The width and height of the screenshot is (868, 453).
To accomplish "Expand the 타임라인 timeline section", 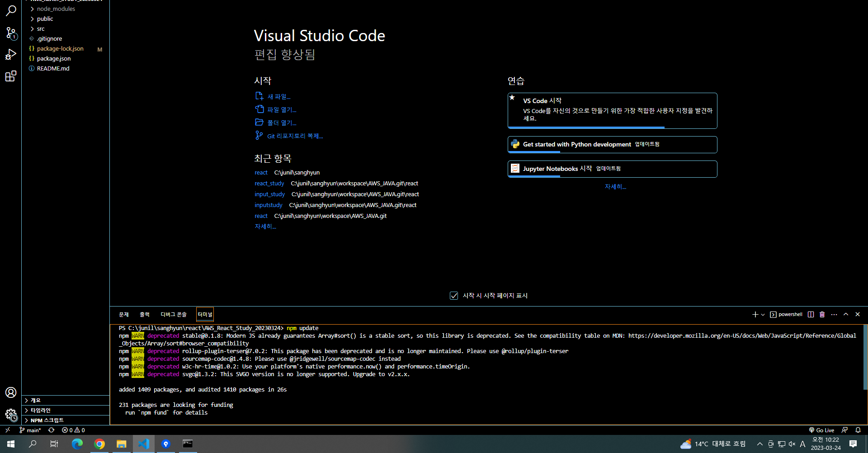I will tap(66, 410).
